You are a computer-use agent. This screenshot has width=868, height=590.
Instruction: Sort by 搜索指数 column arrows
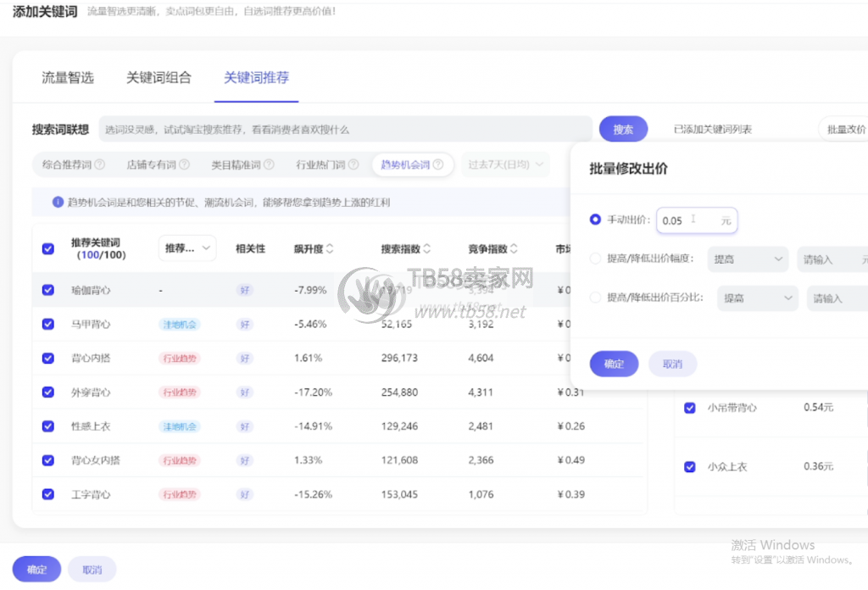(x=427, y=248)
